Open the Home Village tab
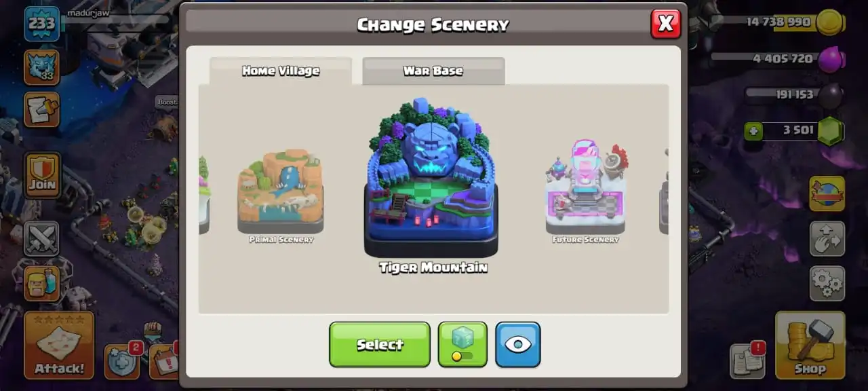 click(x=281, y=71)
